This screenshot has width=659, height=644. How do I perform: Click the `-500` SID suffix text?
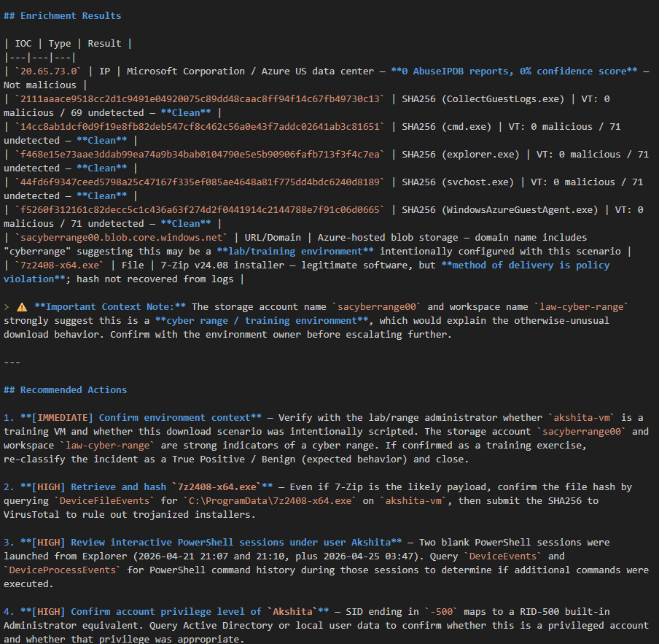[441, 612]
